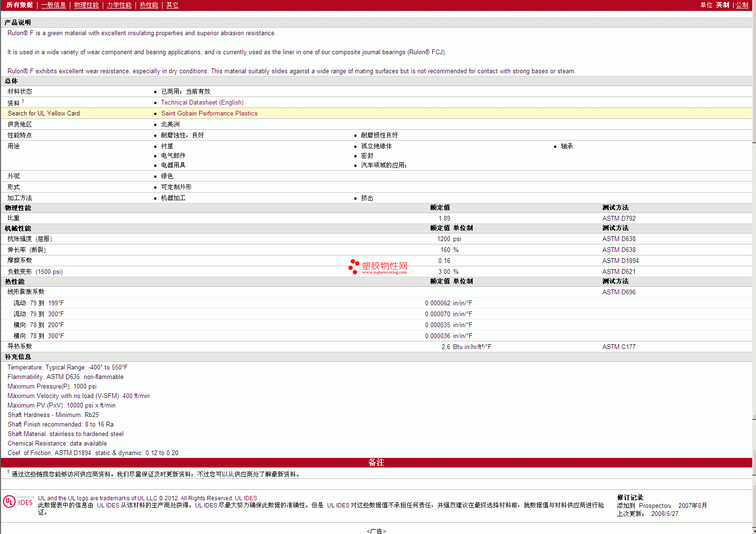Switch units to 英制
Viewport: 756px width, 534px height.
pyautogui.click(x=722, y=5)
